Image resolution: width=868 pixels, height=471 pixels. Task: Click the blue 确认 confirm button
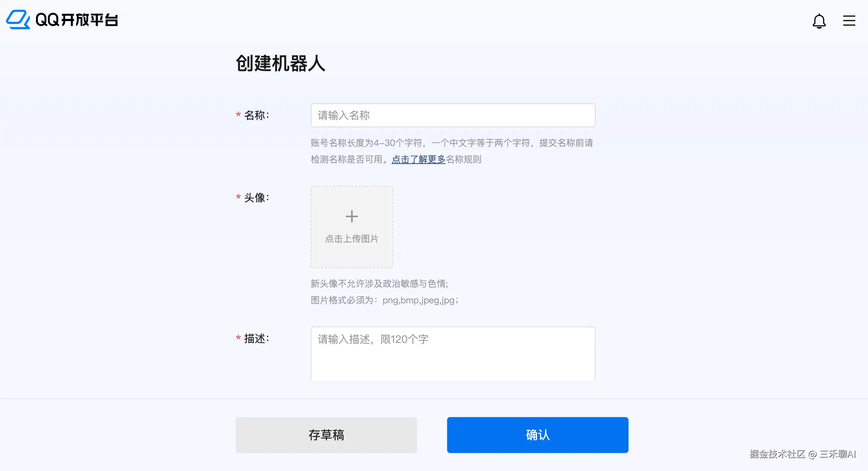537,435
